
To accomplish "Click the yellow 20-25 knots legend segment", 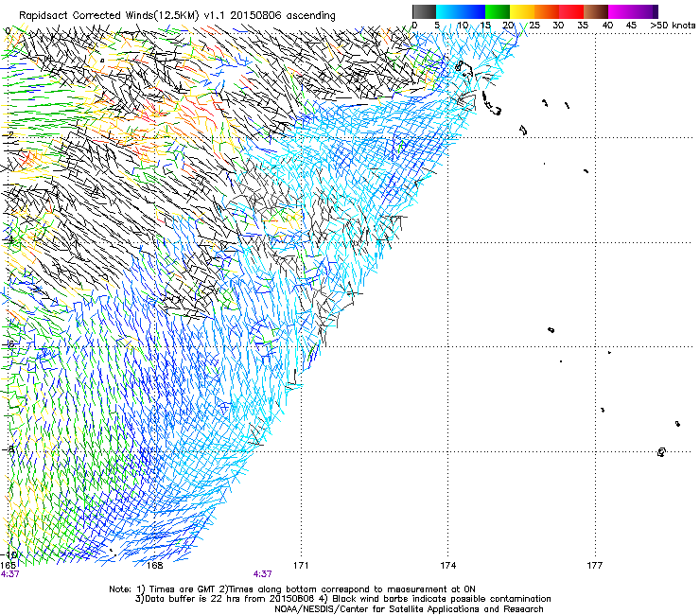I will point(522,11).
